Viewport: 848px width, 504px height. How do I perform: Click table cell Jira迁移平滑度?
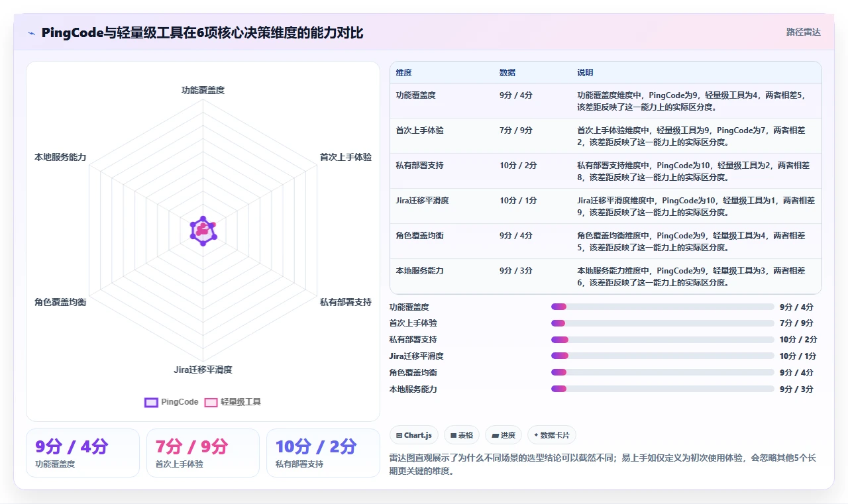tap(423, 201)
